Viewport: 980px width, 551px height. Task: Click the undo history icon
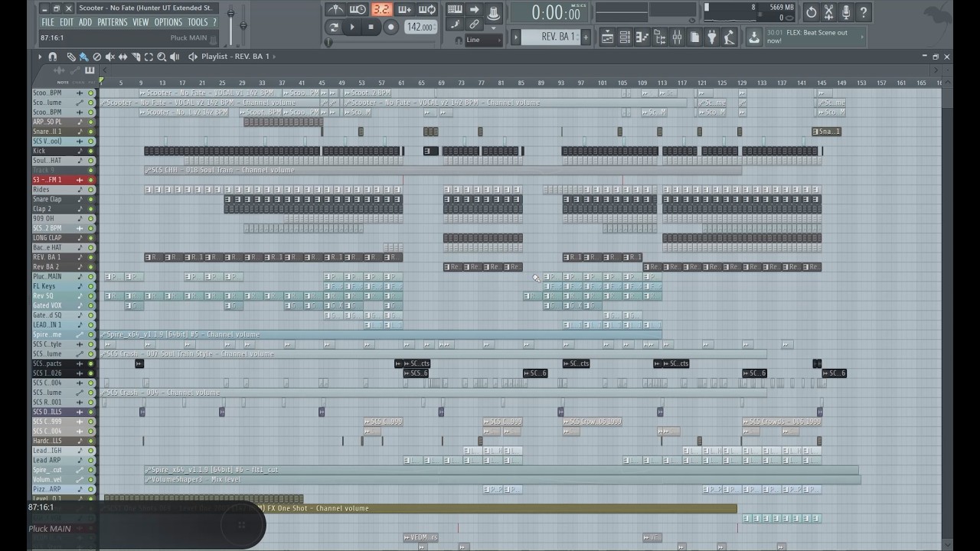(811, 11)
